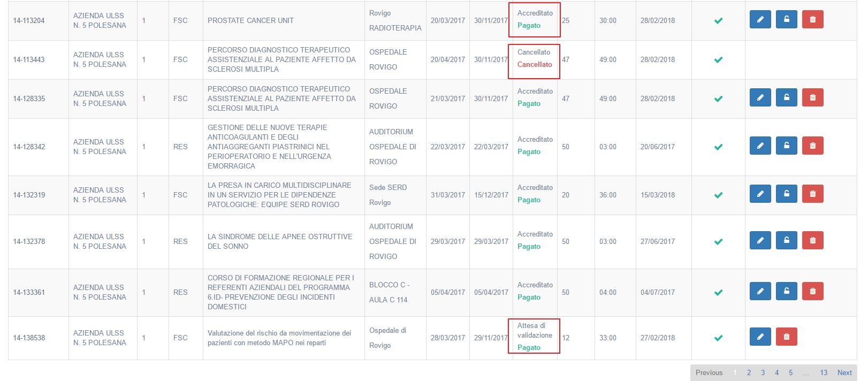Click the green checkmark in row 14-113443
The height and width of the screenshot is (381, 868).
[718, 60]
